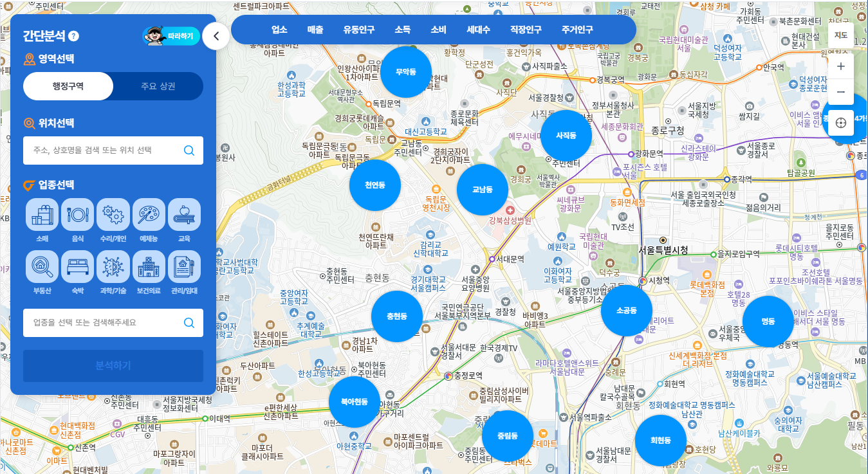868x474 pixels.
Task: Switch area selection to 주요 상권
Action: coord(158,86)
